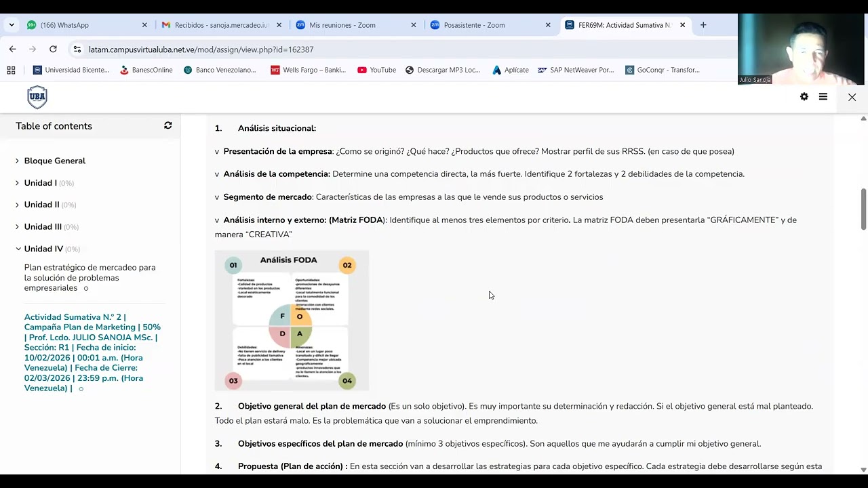Open the settings gear icon in page header
Screen dimensions: 868x488
pos(804,97)
